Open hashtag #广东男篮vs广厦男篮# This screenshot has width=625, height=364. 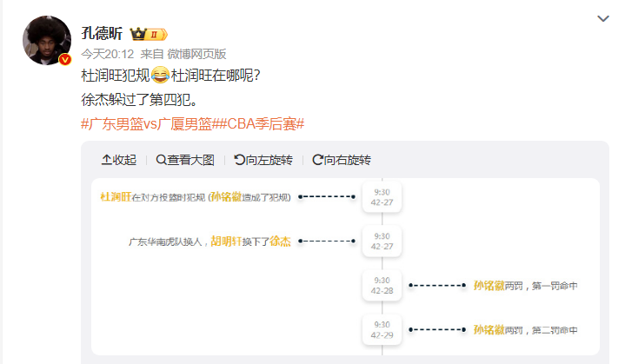coord(146,124)
